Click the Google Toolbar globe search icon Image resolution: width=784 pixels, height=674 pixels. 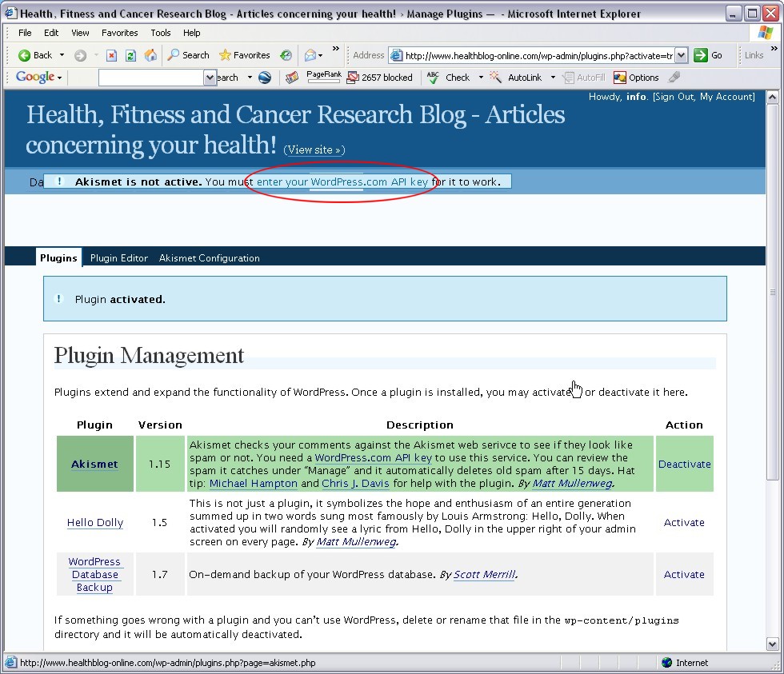tap(265, 78)
